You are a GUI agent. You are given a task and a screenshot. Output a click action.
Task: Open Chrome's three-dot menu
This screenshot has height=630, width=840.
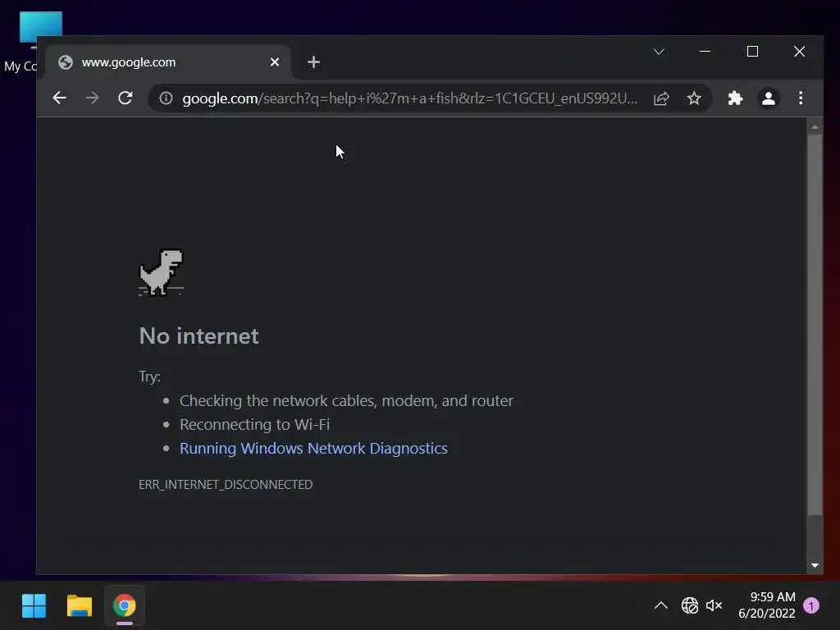(801, 98)
